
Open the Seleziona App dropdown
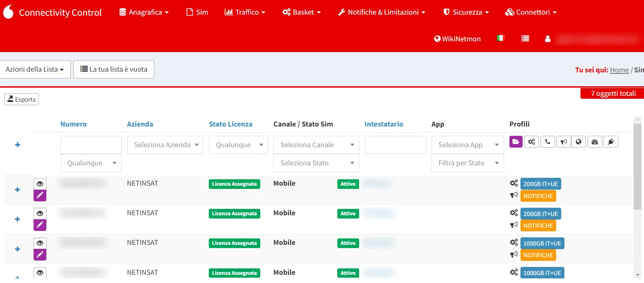pos(468,145)
